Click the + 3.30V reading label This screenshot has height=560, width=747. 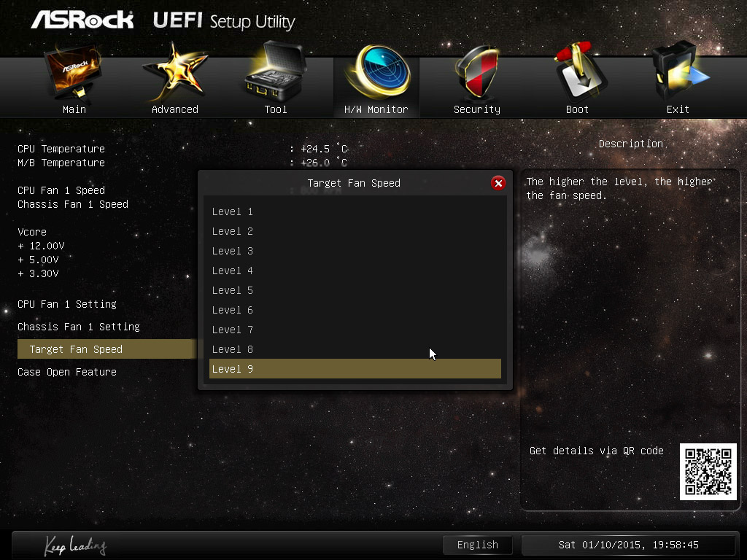click(38, 273)
